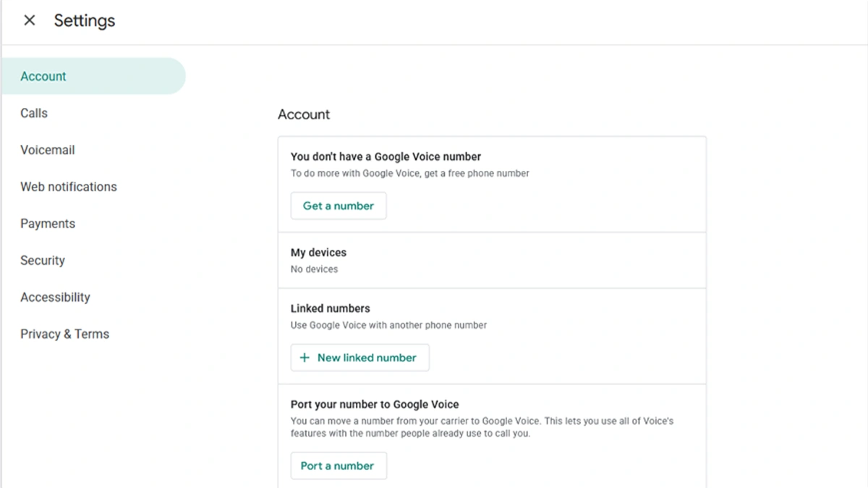Click the Account heading above the cards
The image size is (868, 488).
pos(304,114)
